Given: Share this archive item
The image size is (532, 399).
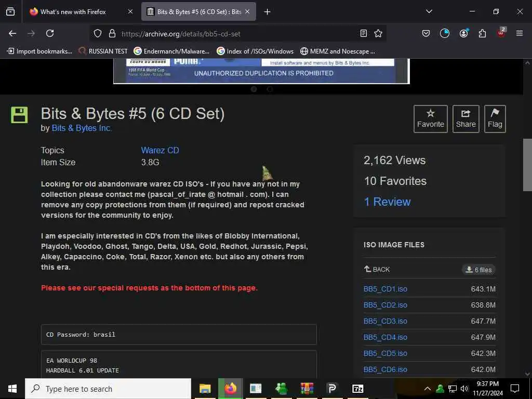Looking at the screenshot, I should click(466, 119).
